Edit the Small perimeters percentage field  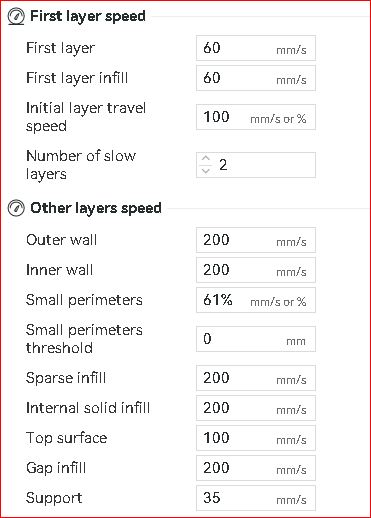click(256, 300)
